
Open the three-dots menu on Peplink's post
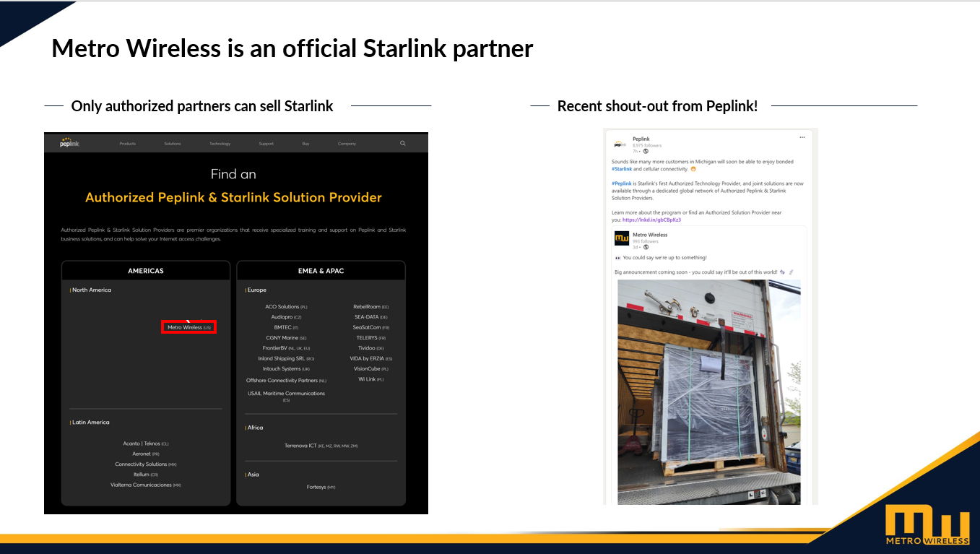[x=802, y=137]
